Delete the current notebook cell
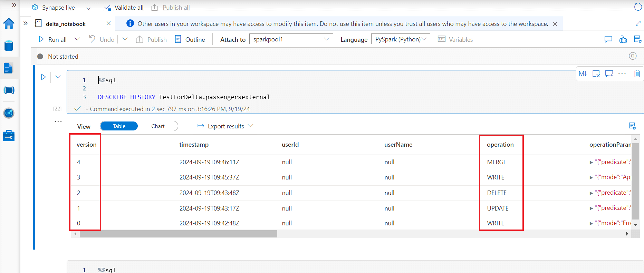Viewport: 644px width, 273px height. [637, 74]
